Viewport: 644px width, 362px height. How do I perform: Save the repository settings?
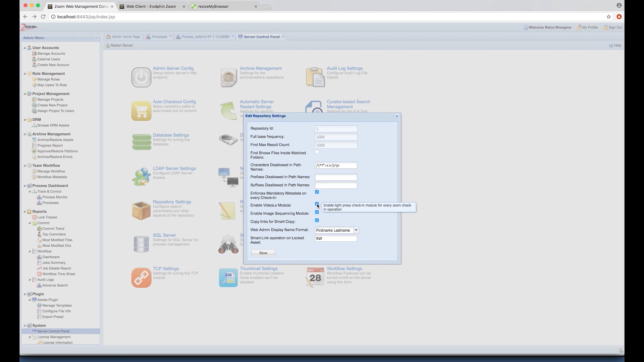click(263, 253)
